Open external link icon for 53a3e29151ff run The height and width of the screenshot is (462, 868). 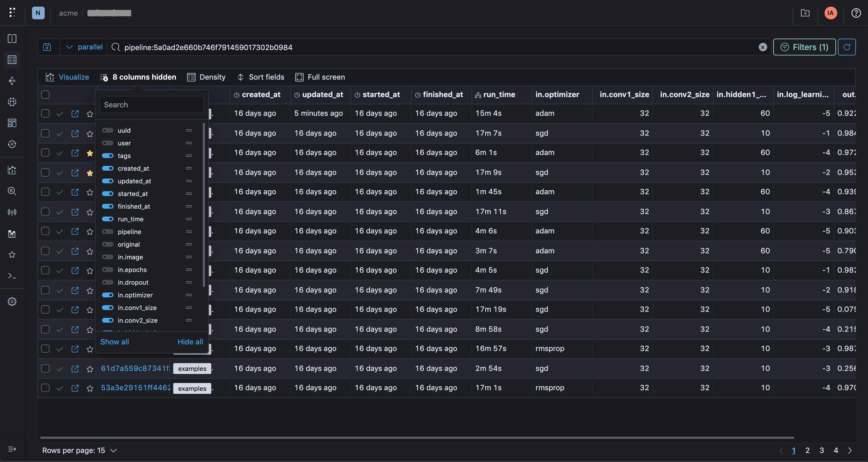click(x=75, y=388)
